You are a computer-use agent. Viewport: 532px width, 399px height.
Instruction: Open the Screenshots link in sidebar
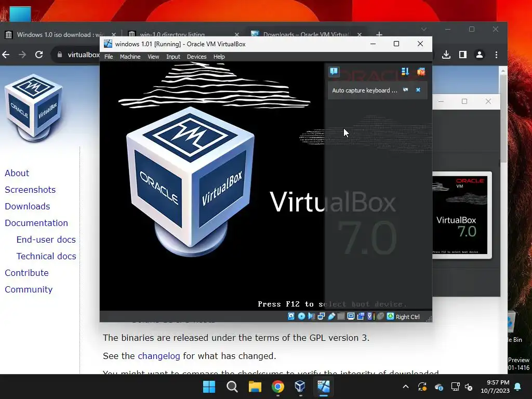click(30, 190)
